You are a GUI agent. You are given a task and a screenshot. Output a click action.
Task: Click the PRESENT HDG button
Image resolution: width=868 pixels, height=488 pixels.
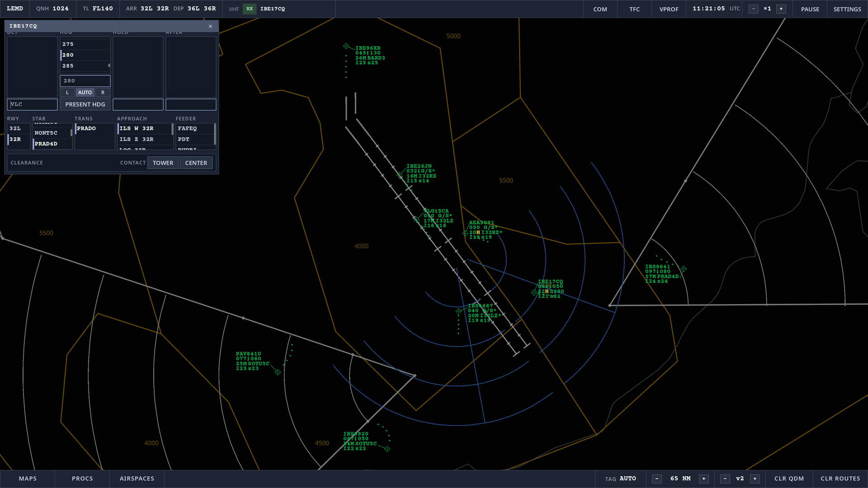[85, 104]
